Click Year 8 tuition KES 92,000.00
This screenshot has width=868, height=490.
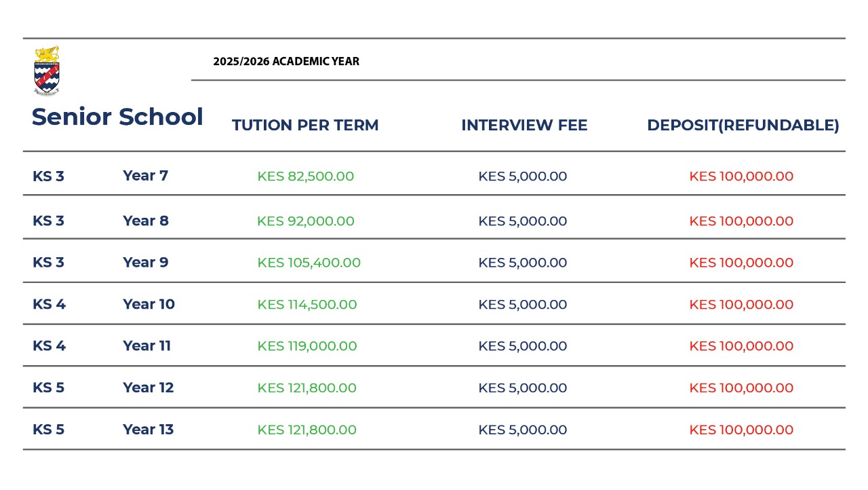[306, 221]
